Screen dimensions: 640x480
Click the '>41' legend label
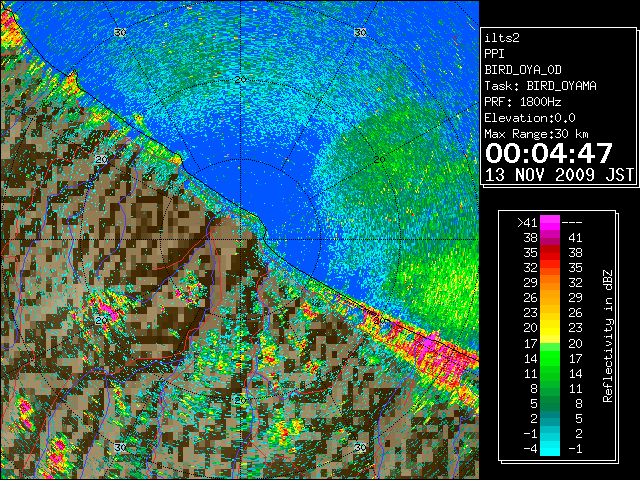(527, 223)
